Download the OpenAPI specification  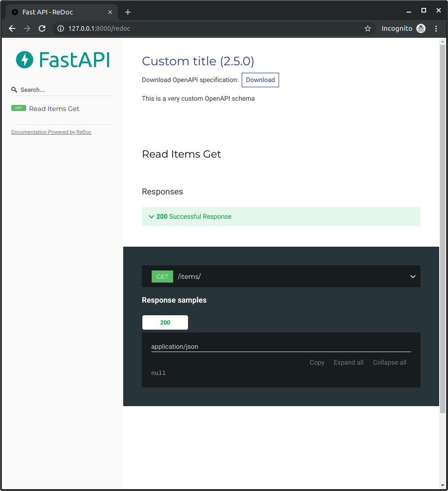pyautogui.click(x=260, y=80)
